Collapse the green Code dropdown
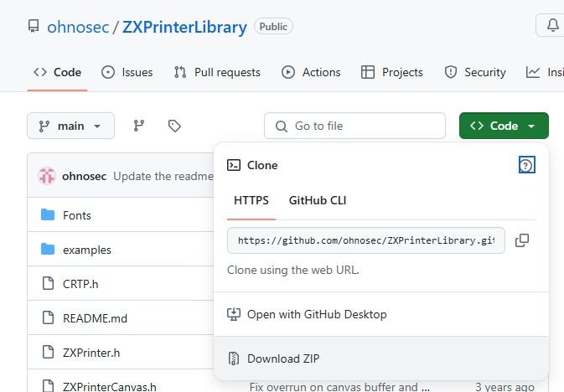This screenshot has height=392, width=564. pos(504,126)
